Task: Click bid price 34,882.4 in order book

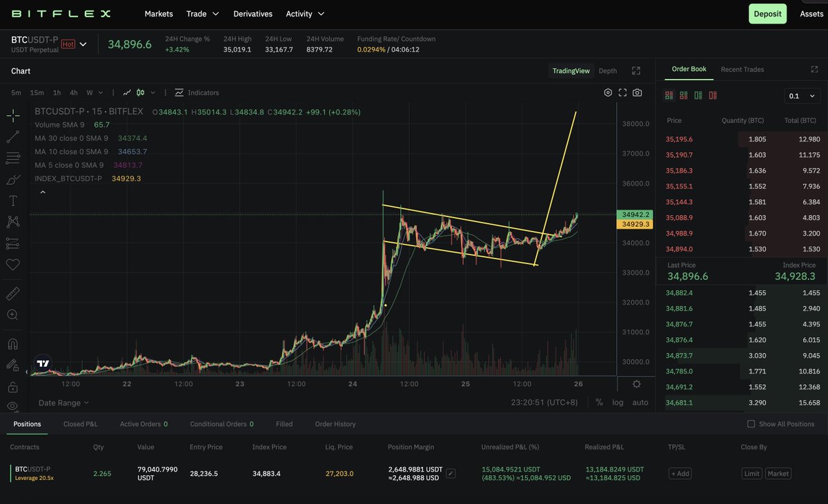Action: click(x=679, y=293)
